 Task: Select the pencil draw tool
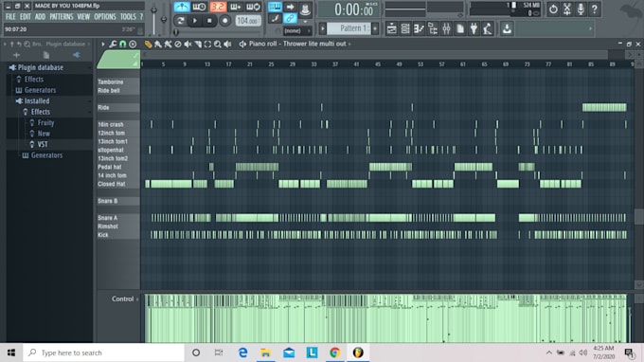pyautogui.click(x=149, y=44)
